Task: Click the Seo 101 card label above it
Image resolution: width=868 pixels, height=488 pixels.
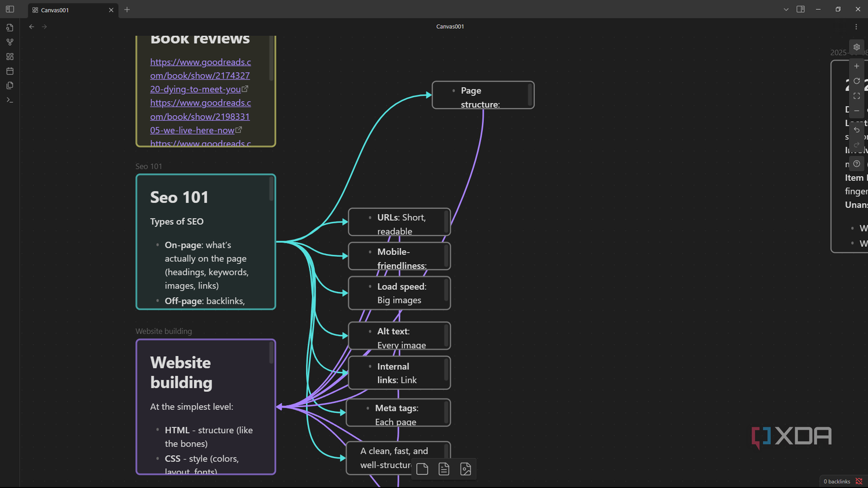Action: click(149, 167)
